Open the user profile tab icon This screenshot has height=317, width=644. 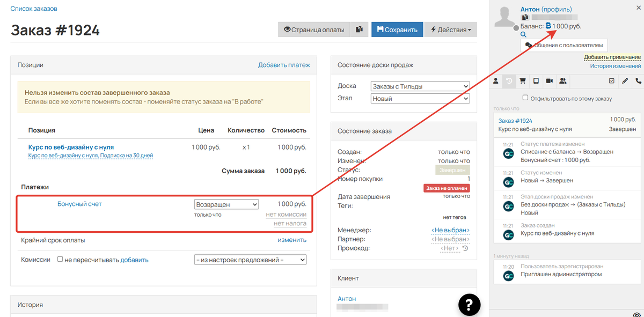click(496, 81)
